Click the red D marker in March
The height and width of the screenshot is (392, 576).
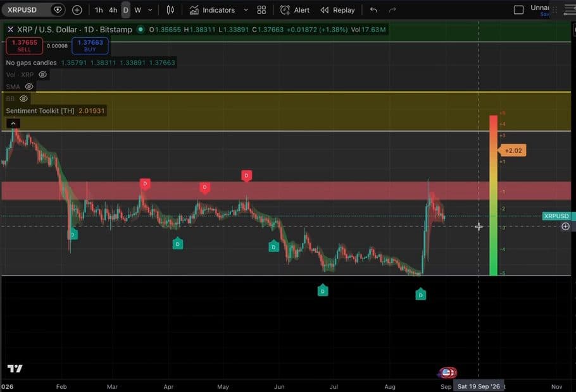tap(145, 184)
